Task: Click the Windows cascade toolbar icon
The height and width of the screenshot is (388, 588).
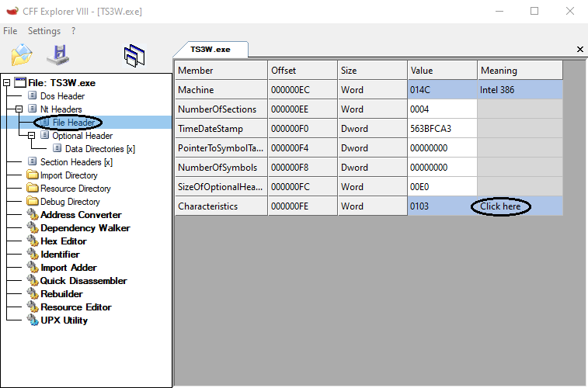Action: point(134,55)
